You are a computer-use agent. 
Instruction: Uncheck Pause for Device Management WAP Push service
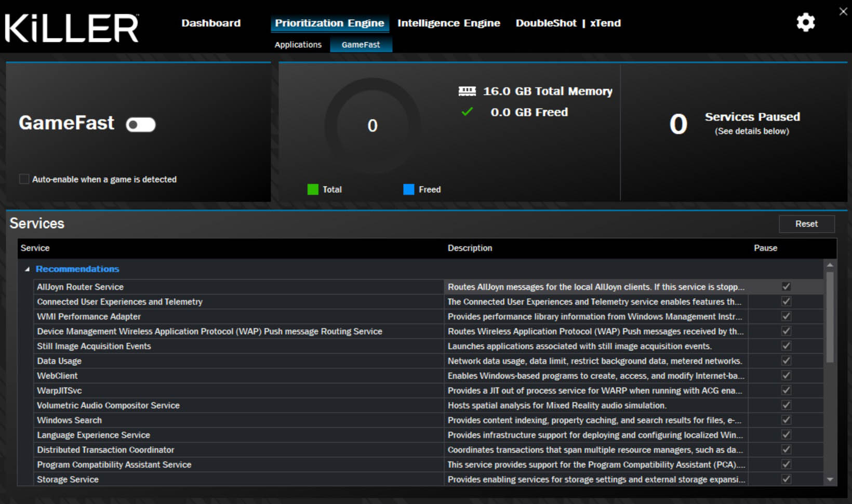point(787,331)
